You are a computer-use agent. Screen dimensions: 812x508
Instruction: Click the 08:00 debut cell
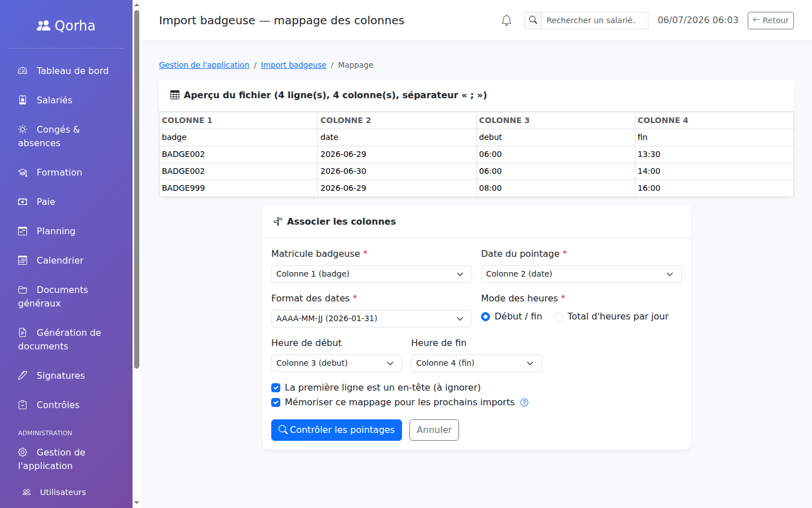[555, 188]
